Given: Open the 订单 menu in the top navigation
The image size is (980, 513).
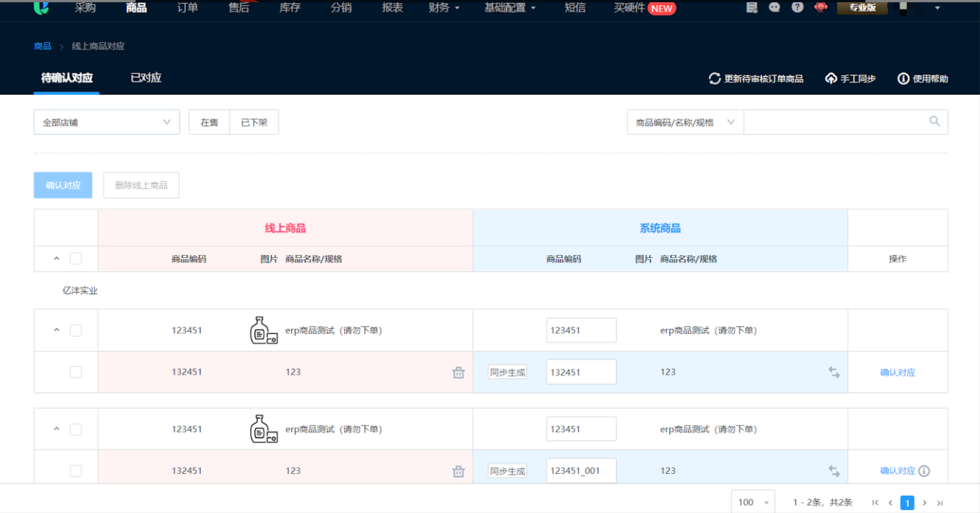Looking at the screenshot, I should [x=187, y=8].
